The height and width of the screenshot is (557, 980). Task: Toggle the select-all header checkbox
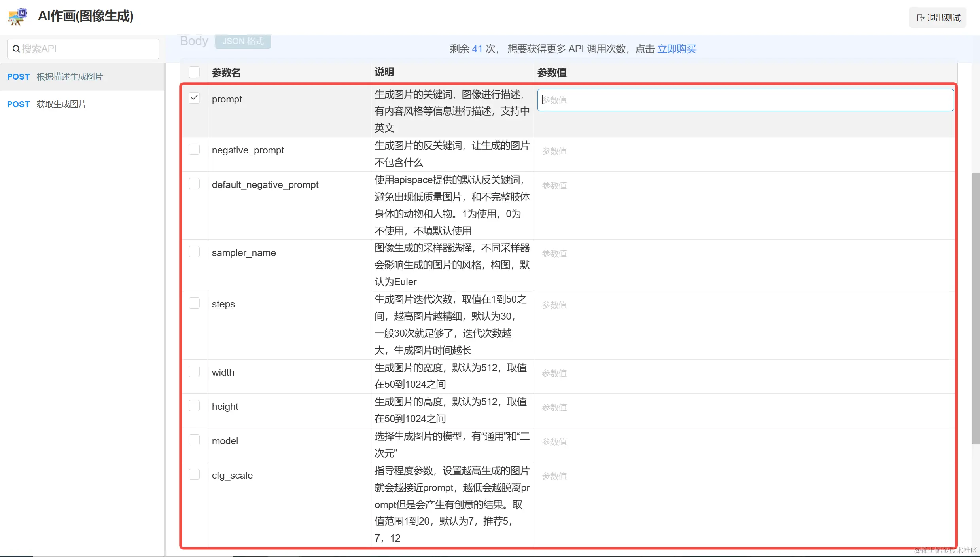click(194, 72)
